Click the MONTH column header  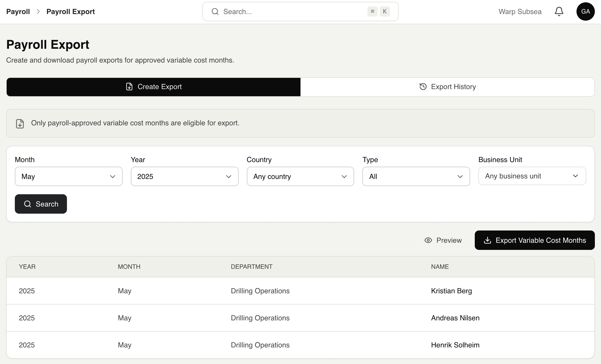click(129, 267)
